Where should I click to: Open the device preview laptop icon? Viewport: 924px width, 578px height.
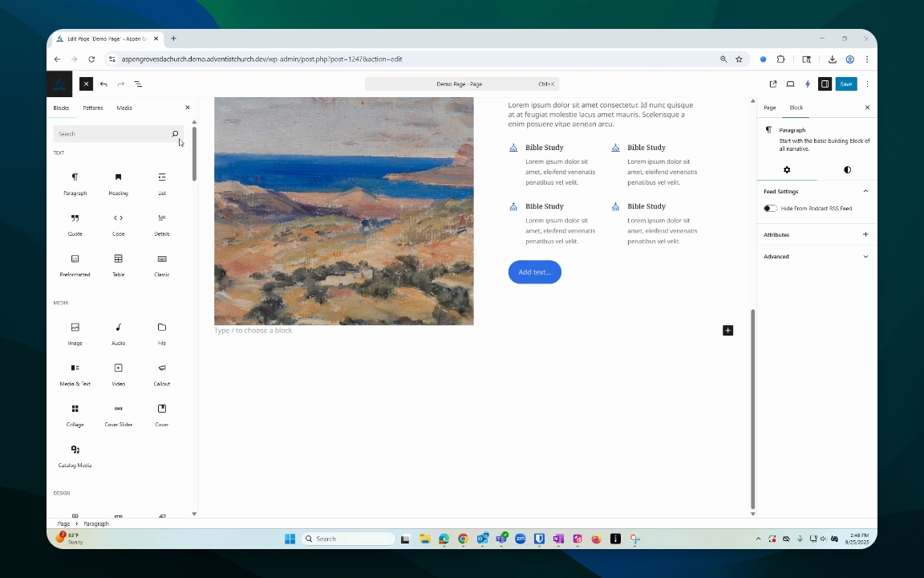pyautogui.click(x=790, y=83)
